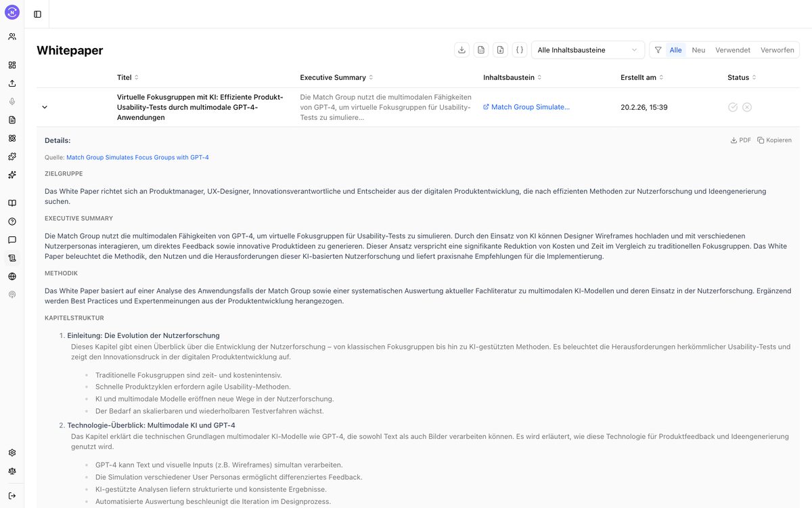Open the book icon in sidebar
Screen dimensions: 812x508
12,203
